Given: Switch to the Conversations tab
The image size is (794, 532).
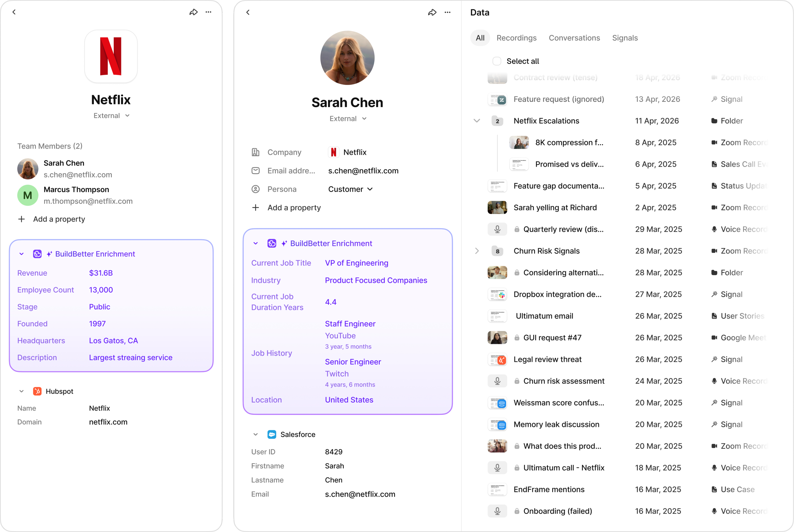Looking at the screenshot, I should point(574,38).
